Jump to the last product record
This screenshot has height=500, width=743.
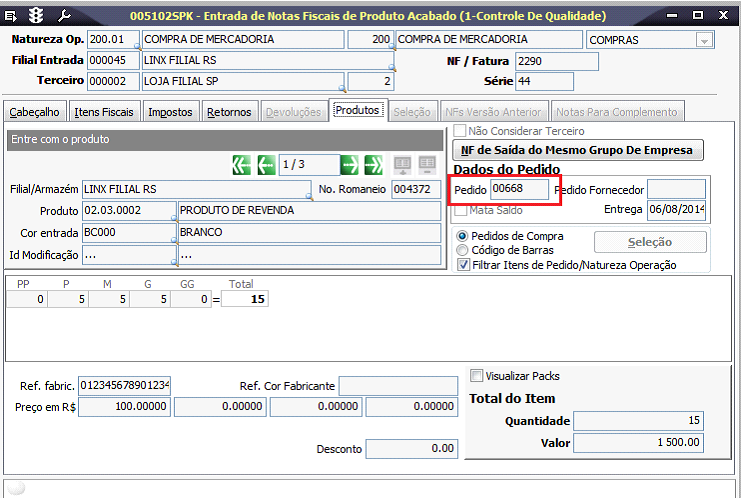click(374, 164)
